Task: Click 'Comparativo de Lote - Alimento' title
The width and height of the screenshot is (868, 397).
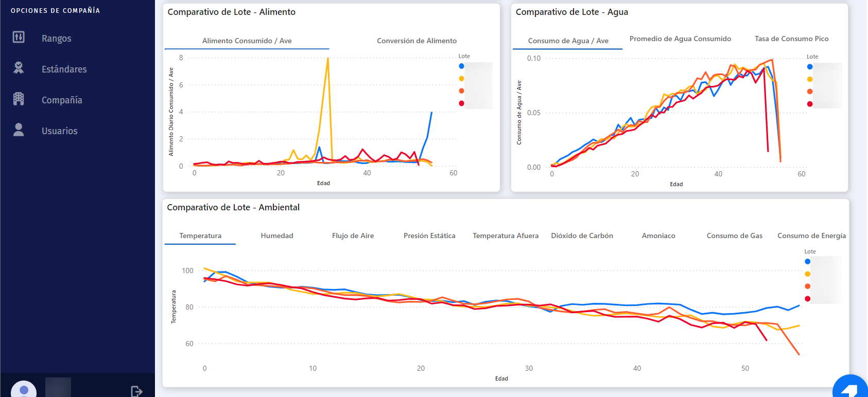Action: pos(232,12)
